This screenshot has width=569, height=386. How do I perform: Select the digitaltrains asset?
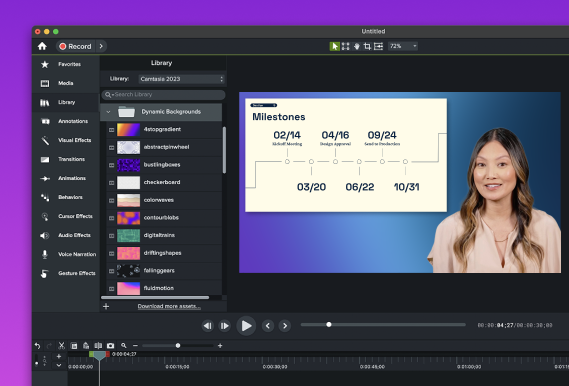pos(164,235)
